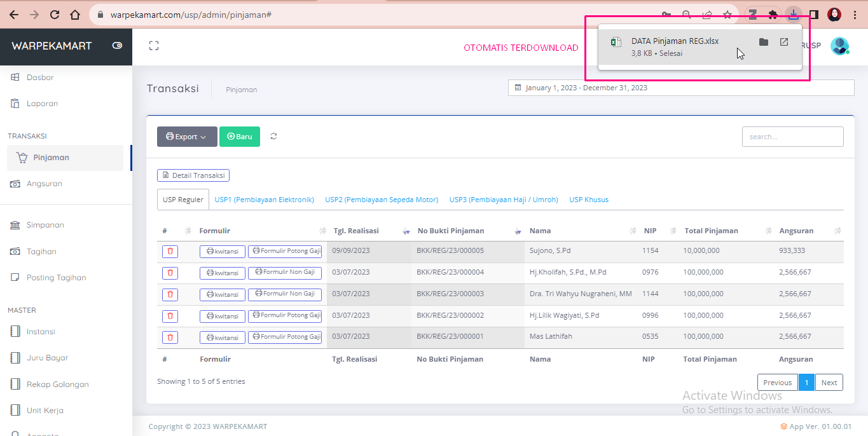Click the browser address bar URL
868x436 pixels.
[x=191, y=15]
